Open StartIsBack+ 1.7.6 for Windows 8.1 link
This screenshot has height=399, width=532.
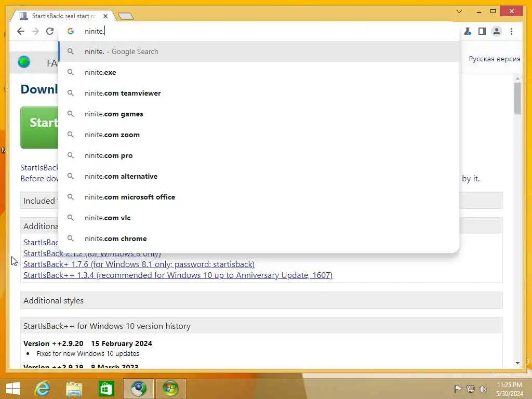(x=139, y=264)
